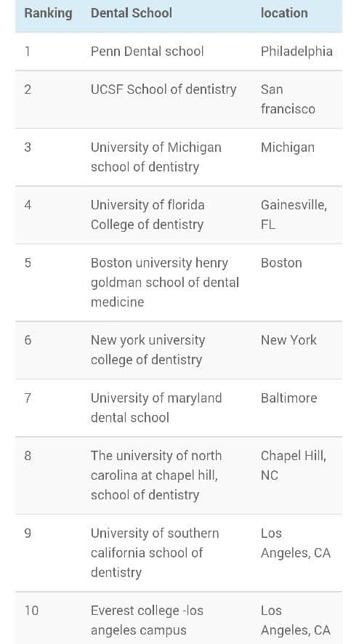This screenshot has height=644, width=359.
Task: Click University of Michigan school of dentistry
Action: (x=156, y=157)
